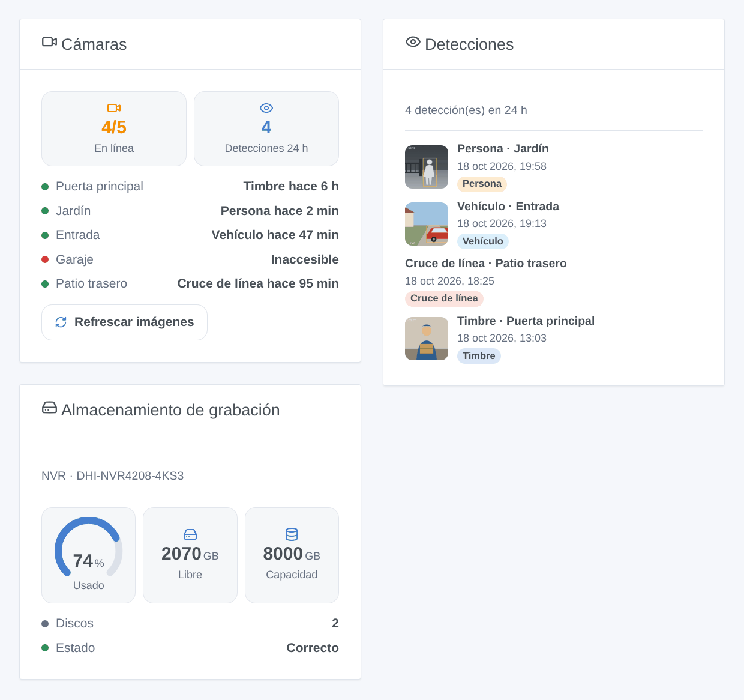Click the green status dot for Puerta principal

45,187
